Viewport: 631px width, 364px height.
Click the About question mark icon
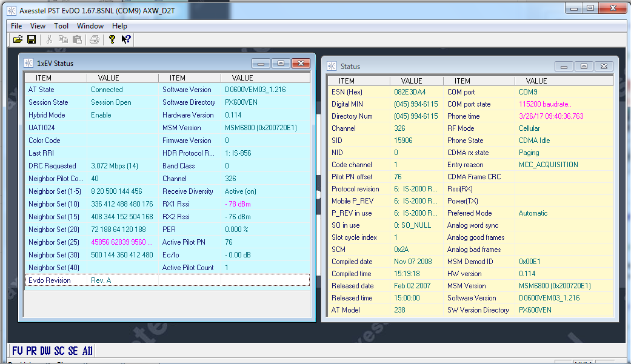112,39
